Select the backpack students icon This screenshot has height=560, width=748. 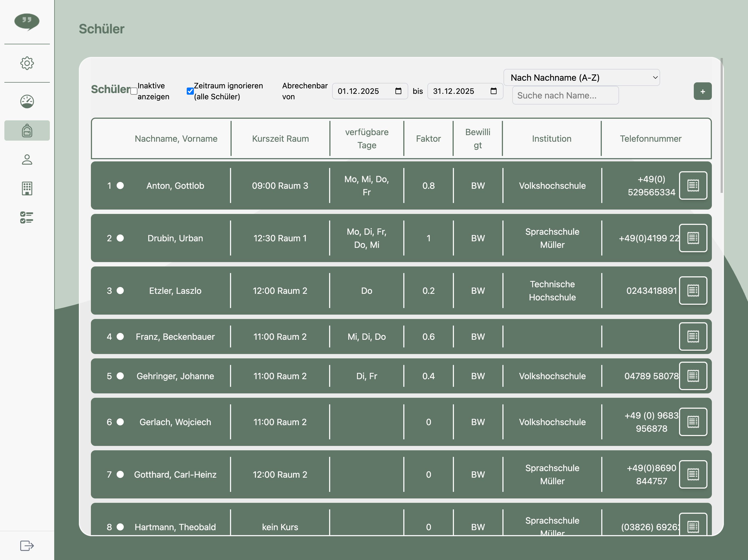[27, 130]
